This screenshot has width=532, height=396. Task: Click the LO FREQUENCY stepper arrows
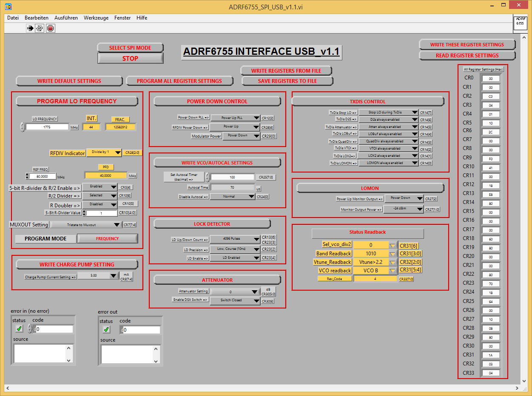(23, 127)
